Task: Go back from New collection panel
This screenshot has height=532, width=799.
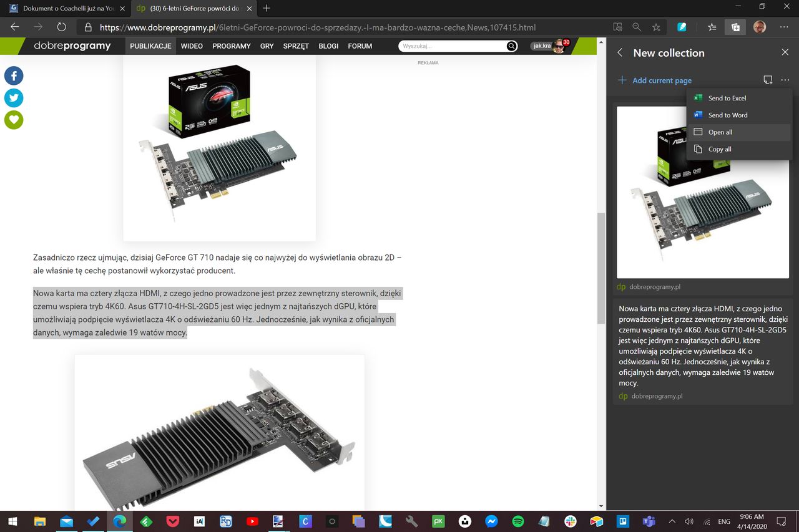Action: coord(620,53)
